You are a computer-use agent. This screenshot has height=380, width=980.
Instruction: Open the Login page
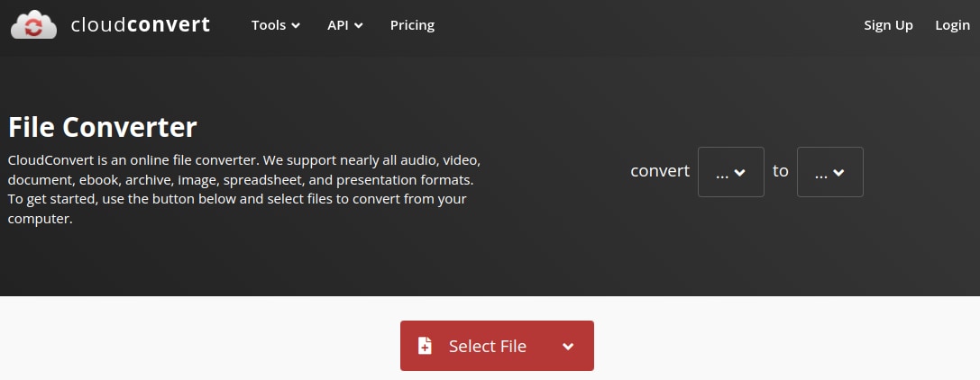point(952,25)
